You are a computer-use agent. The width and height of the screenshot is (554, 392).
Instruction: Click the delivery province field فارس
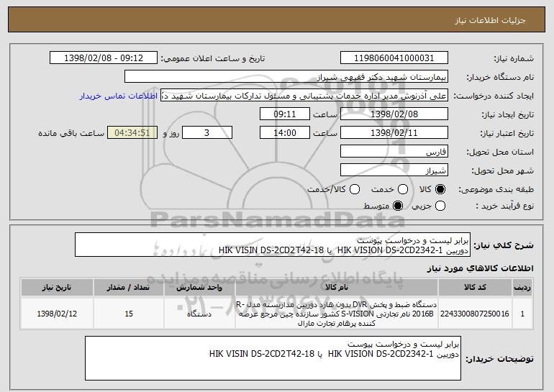click(x=394, y=152)
